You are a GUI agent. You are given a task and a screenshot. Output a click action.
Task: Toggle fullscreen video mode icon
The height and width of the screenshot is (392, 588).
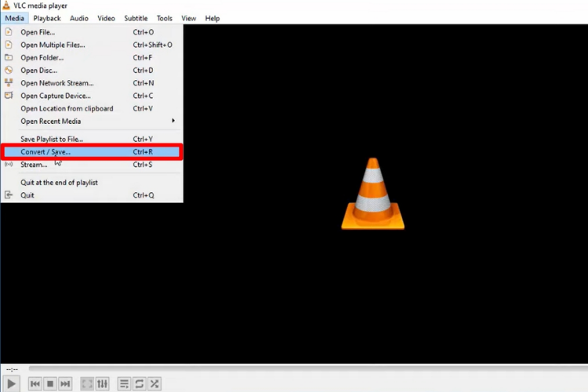(x=87, y=383)
